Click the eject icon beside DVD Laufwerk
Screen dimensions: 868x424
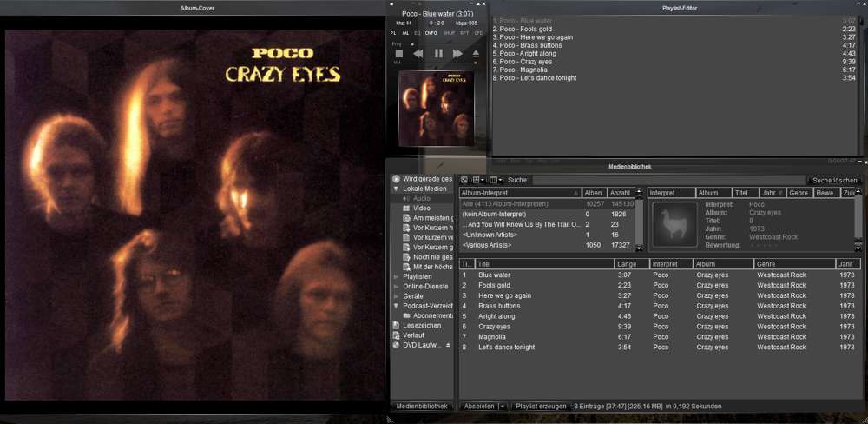[449, 345]
